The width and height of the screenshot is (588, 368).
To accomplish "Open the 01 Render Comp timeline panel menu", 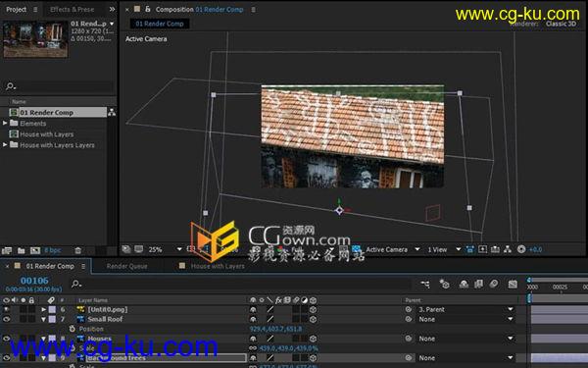I will click(83, 266).
